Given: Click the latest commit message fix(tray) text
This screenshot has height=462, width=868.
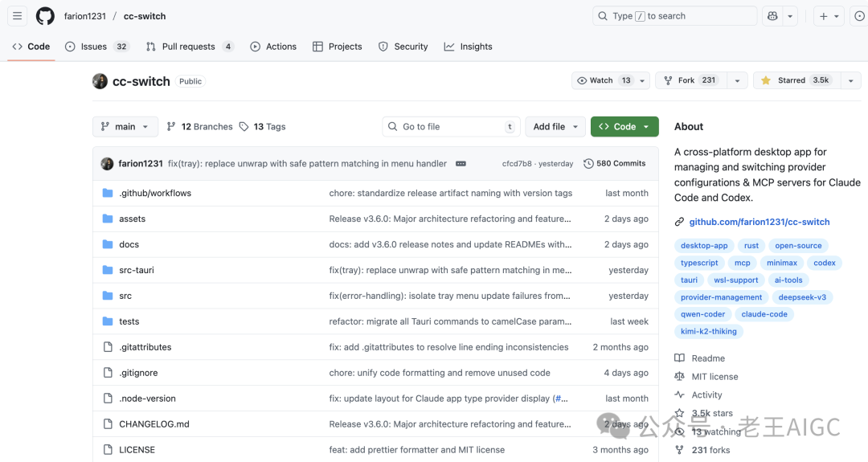Looking at the screenshot, I should tap(307, 164).
